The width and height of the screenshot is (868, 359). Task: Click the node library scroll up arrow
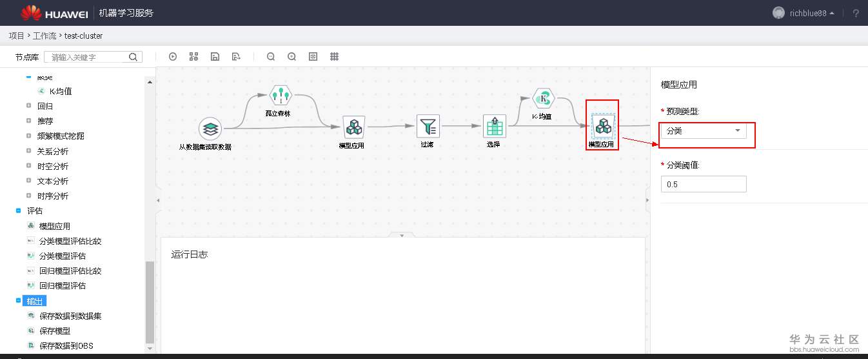pos(150,82)
